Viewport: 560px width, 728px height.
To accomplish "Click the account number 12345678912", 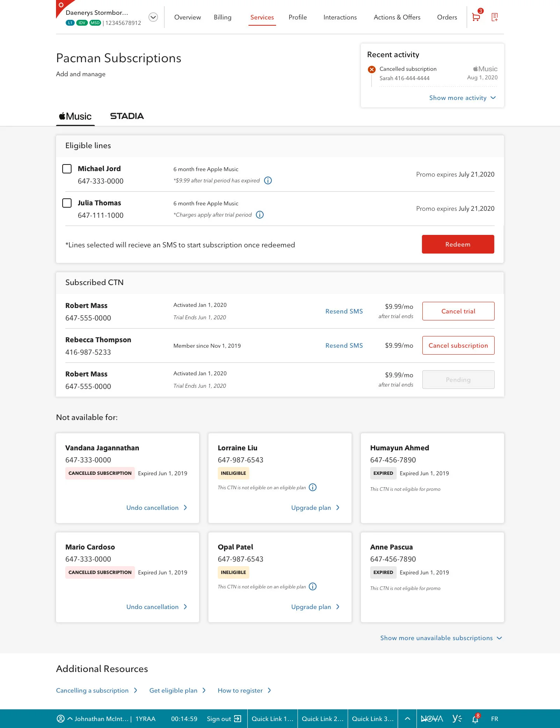I will pyautogui.click(x=123, y=23).
